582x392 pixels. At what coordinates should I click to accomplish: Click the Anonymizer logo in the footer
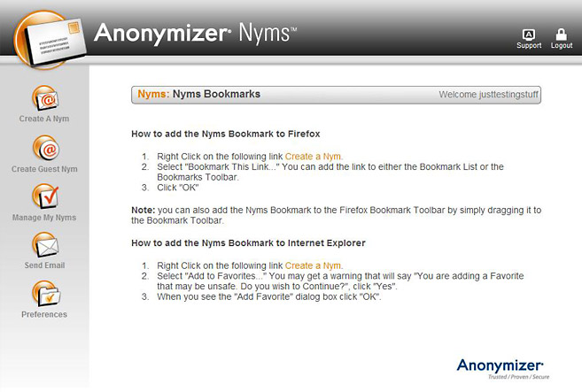[500, 367]
